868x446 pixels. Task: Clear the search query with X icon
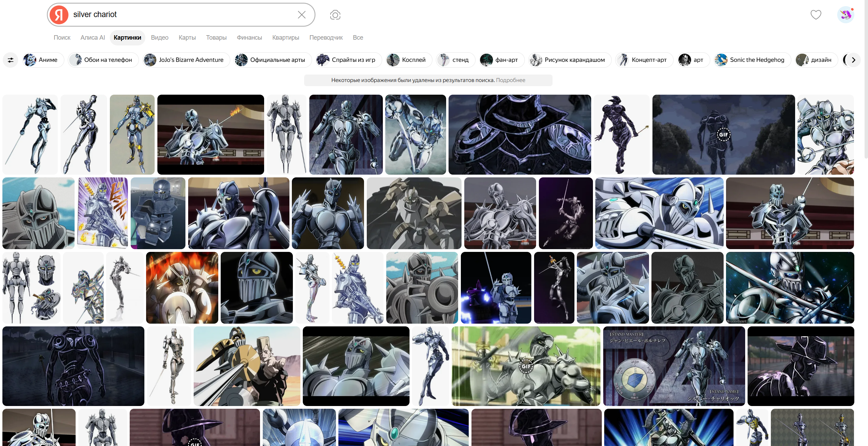[301, 15]
